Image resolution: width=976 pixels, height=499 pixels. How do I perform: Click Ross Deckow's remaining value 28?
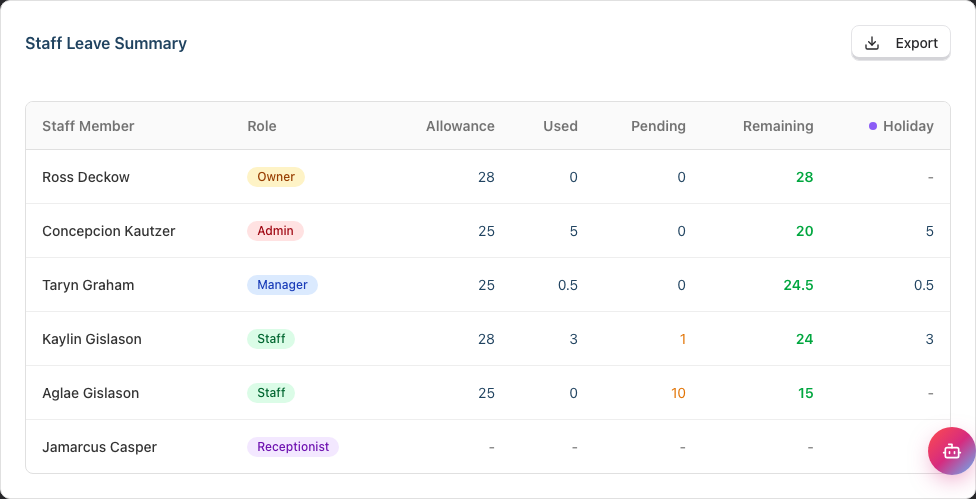(x=804, y=177)
